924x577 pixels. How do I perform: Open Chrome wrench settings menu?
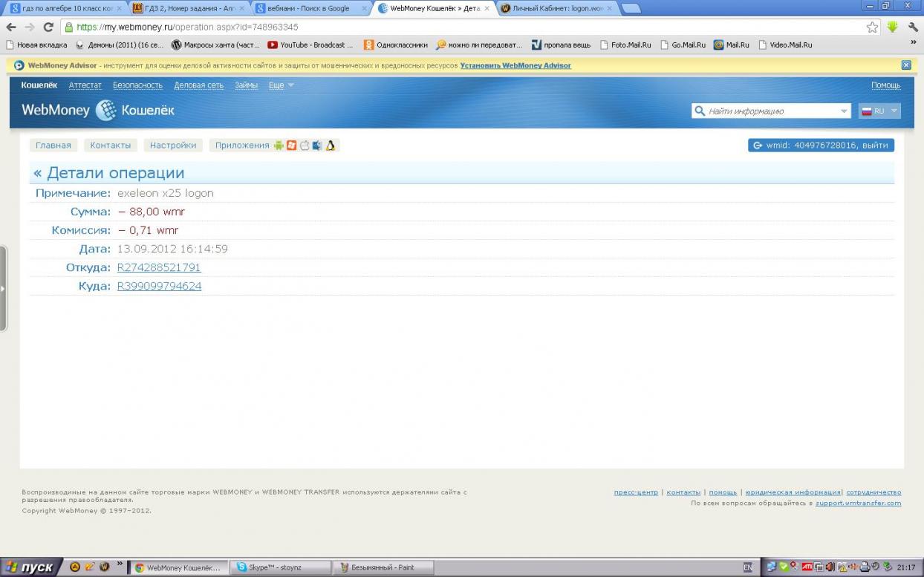(x=913, y=27)
